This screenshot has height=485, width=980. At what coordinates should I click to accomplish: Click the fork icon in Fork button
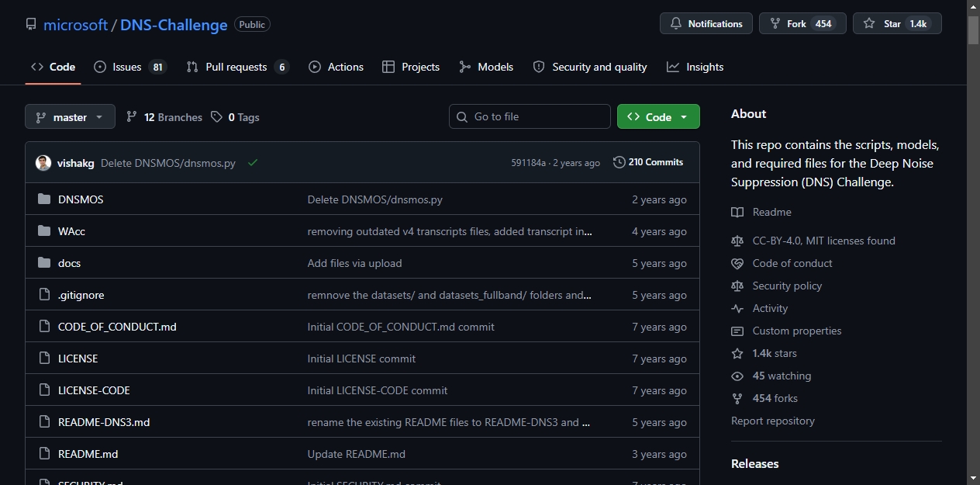775,24
